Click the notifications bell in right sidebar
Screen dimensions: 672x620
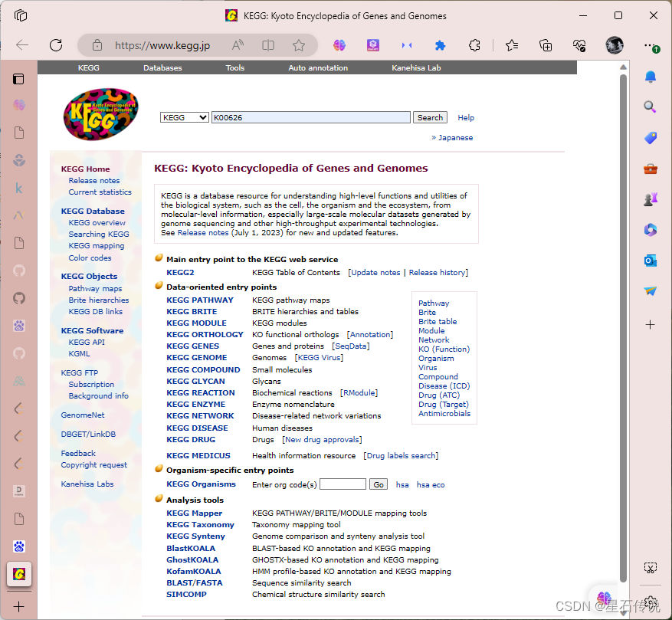pos(650,77)
